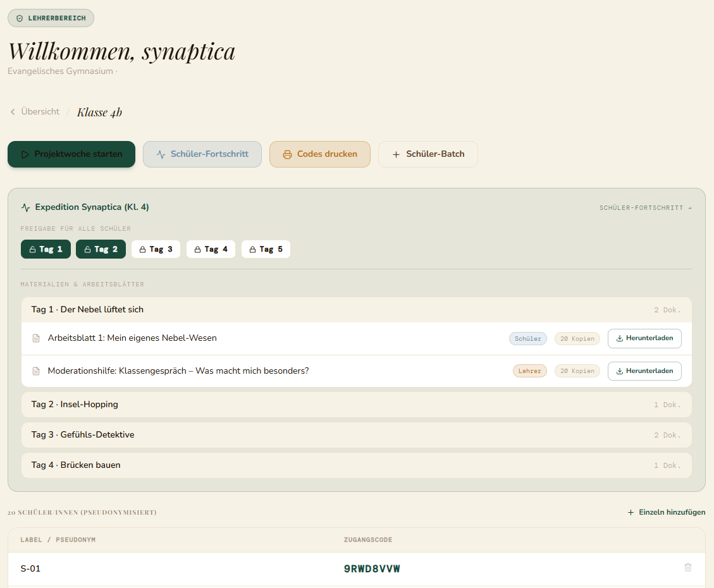
Task: Click 20 Kopien badge on Arbeitsblatt 1
Action: (x=577, y=339)
